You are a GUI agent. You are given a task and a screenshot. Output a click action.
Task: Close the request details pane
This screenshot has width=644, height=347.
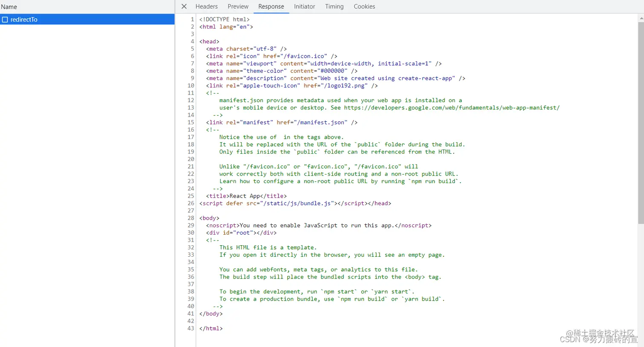coord(184,6)
